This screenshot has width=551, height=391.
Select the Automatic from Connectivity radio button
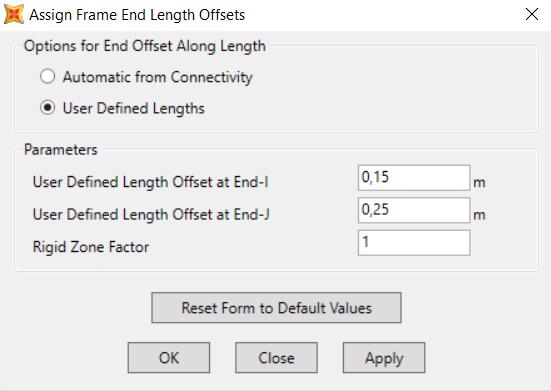47,76
